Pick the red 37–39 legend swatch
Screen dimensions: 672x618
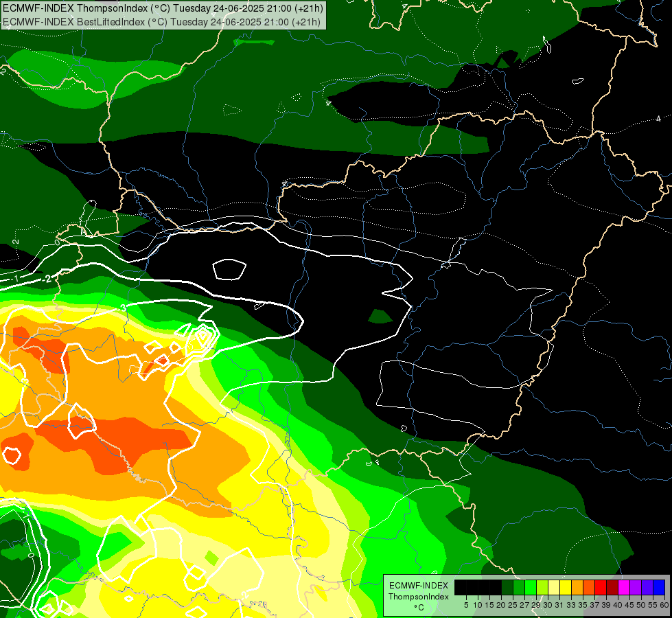pos(601,587)
